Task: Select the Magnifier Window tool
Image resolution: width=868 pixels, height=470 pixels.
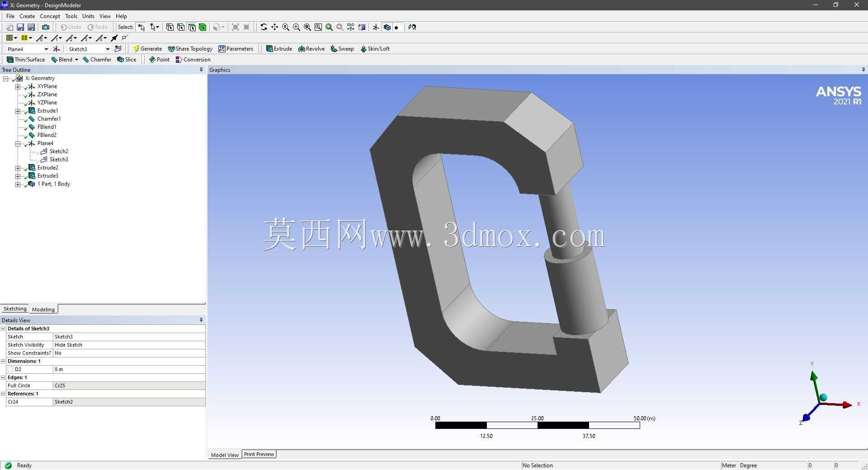Action: point(318,27)
